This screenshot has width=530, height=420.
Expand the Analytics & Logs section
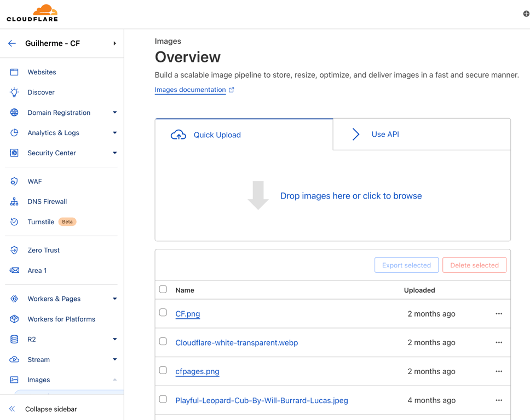[x=114, y=132]
